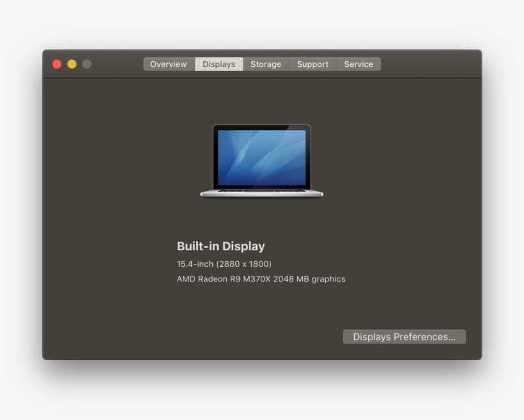
Task: View the Support tab
Action: point(312,64)
